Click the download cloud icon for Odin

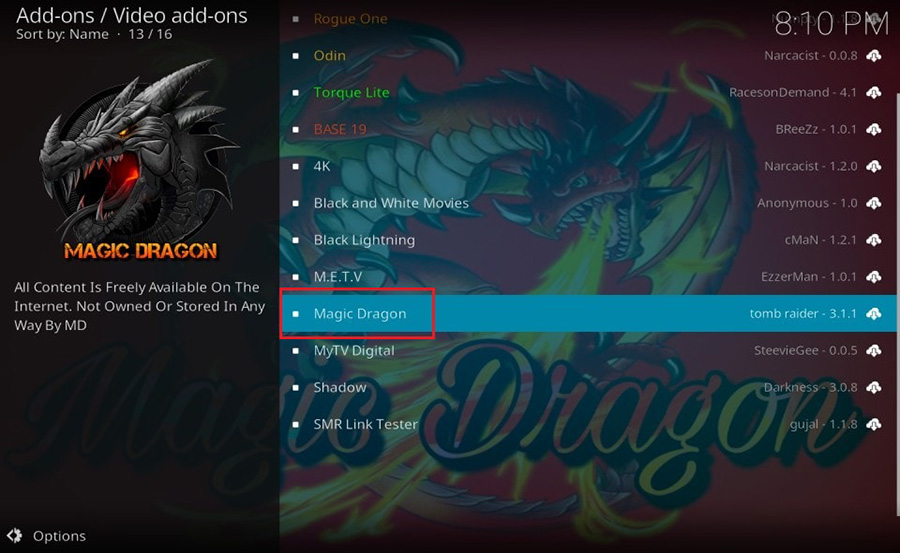pyautogui.click(x=874, y=56)
